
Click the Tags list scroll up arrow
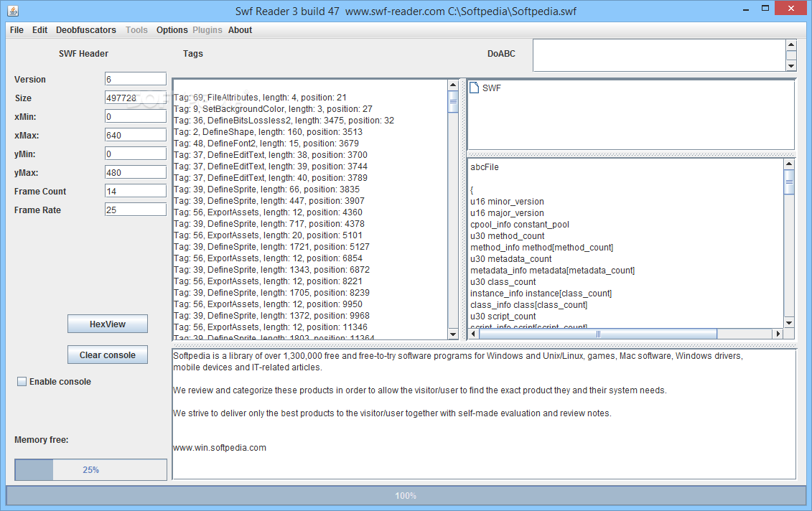coord(453,85)
